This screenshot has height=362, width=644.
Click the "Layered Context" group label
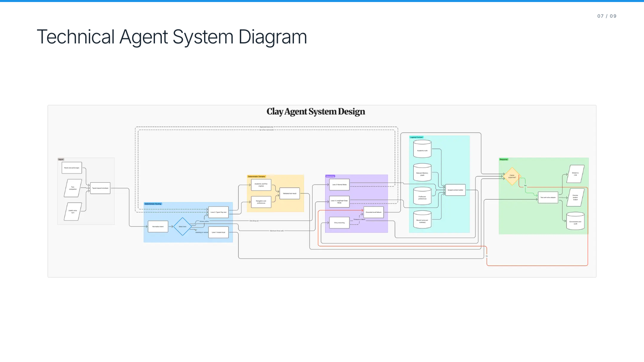coord(417,137)
